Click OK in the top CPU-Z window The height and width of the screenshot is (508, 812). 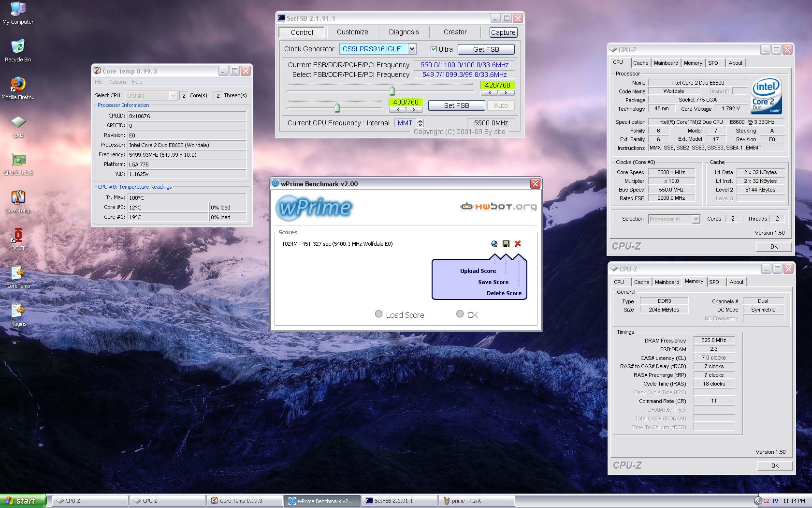click(x=774, y=246)
